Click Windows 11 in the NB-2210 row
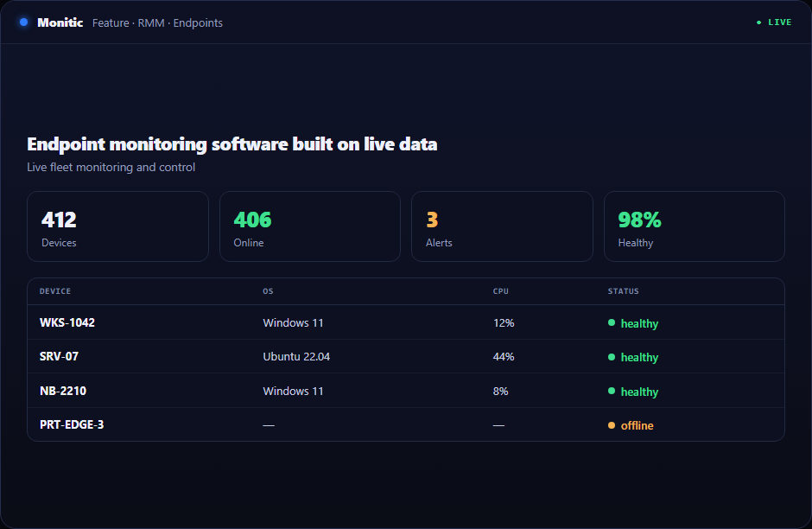Viewport: 812px width, 529px height. point(293,392)
